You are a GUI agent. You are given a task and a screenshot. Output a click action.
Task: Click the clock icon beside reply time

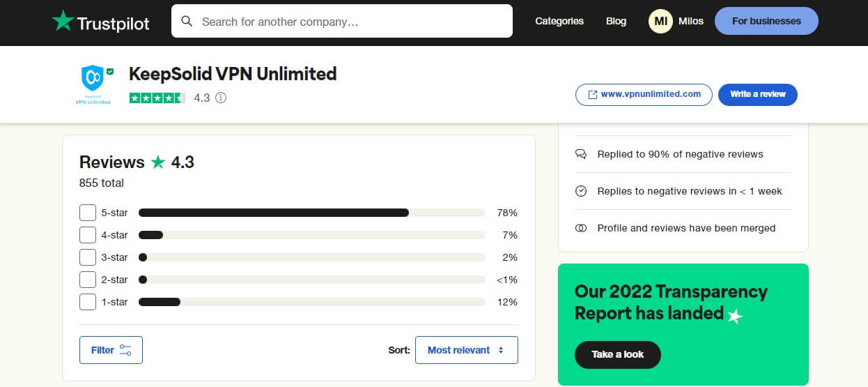pos(581,191)
